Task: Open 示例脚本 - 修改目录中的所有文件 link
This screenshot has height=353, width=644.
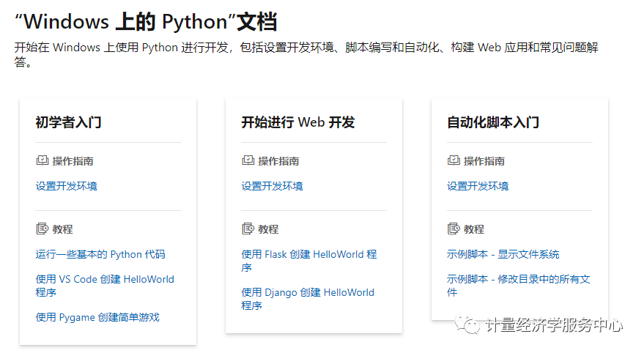Action: (x=519, y=286)
